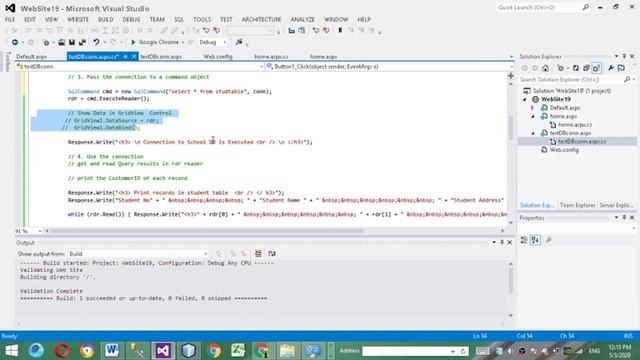Click the Navigate Backward round arrow icon
Image resolution: width=640 pixels, height=360 pixels.
pos(15,42)
